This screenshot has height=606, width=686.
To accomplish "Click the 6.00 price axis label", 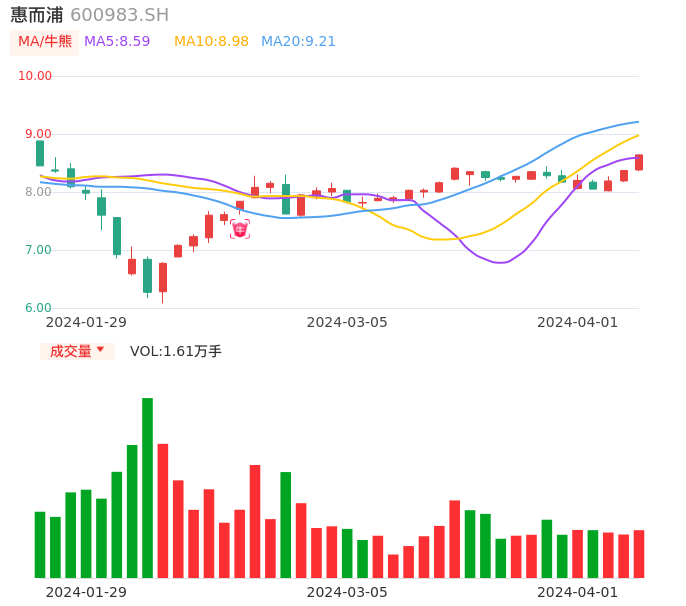I will pyautogui.click(x=38, y=308).
